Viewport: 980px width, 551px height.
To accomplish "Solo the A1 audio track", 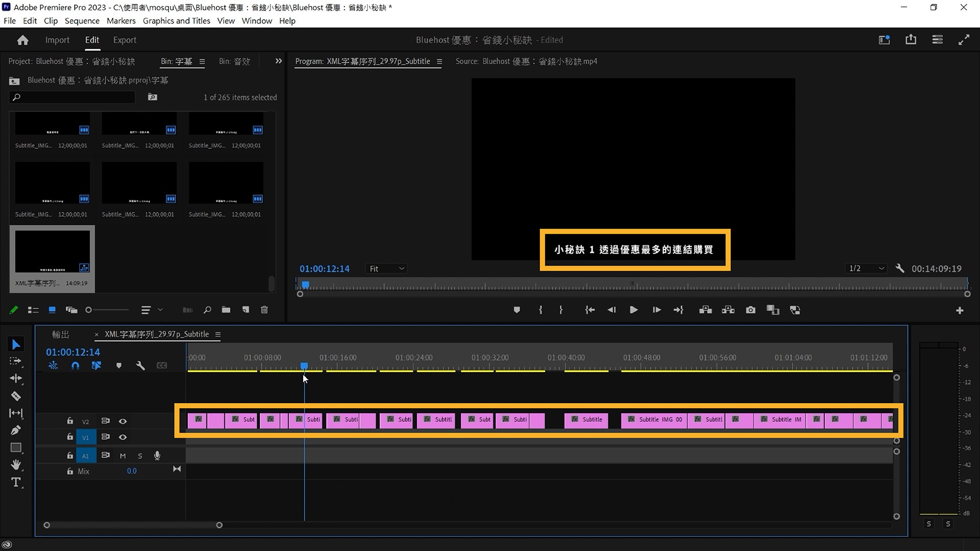I will (x=140, y=456).
